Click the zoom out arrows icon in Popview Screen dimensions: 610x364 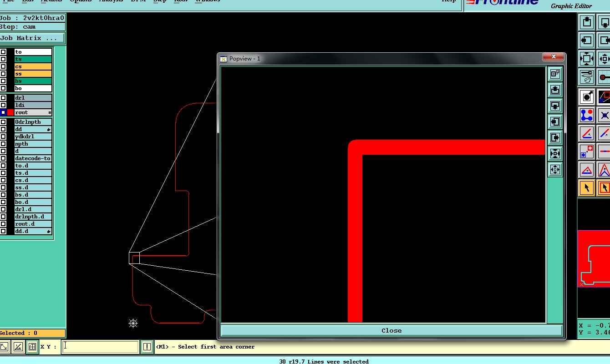point(555,169)
